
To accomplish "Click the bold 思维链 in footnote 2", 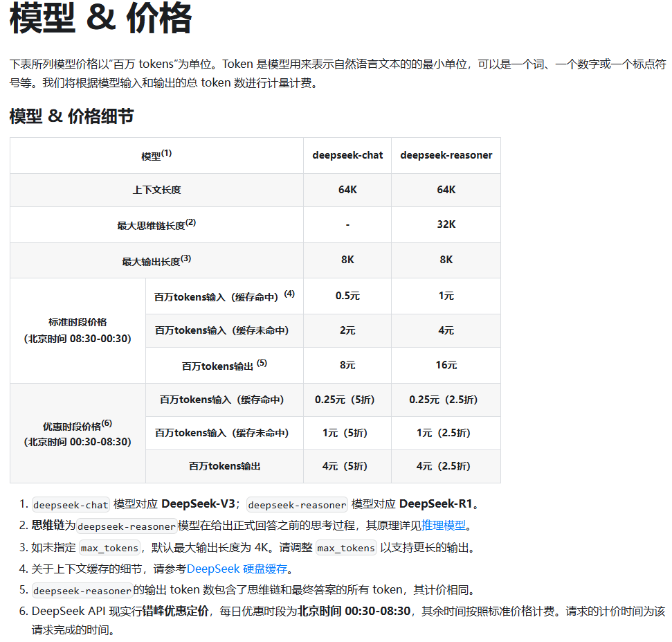I will (48, 526).
